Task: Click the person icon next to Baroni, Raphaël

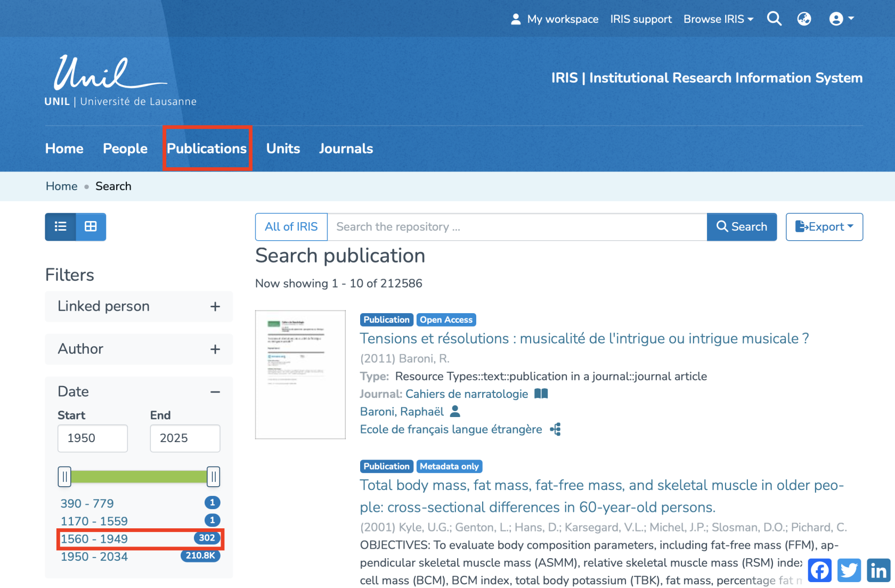Action: click(455, 411)
